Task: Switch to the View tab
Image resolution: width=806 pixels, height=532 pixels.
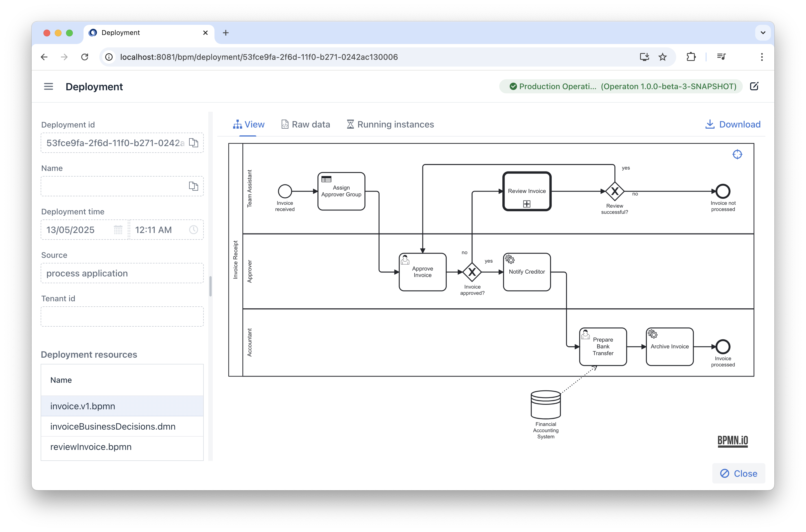Action: (x=248, y=124)
